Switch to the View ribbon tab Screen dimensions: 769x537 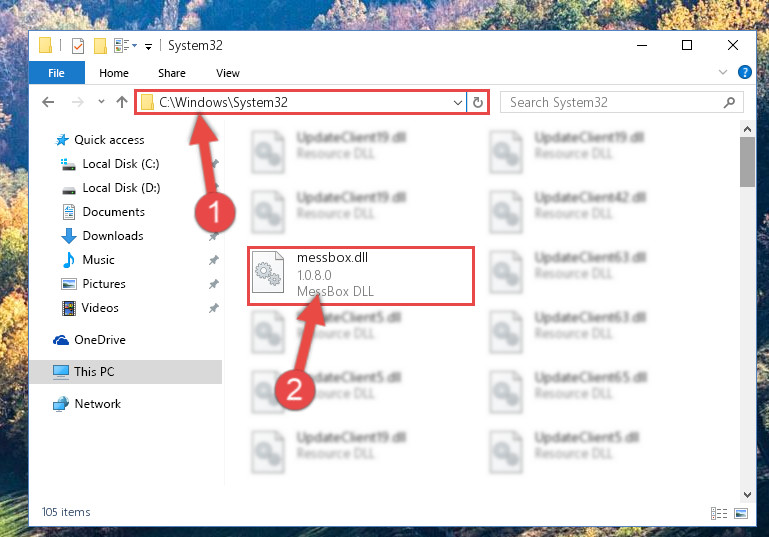pyautogui.click(x=228, y=73)
